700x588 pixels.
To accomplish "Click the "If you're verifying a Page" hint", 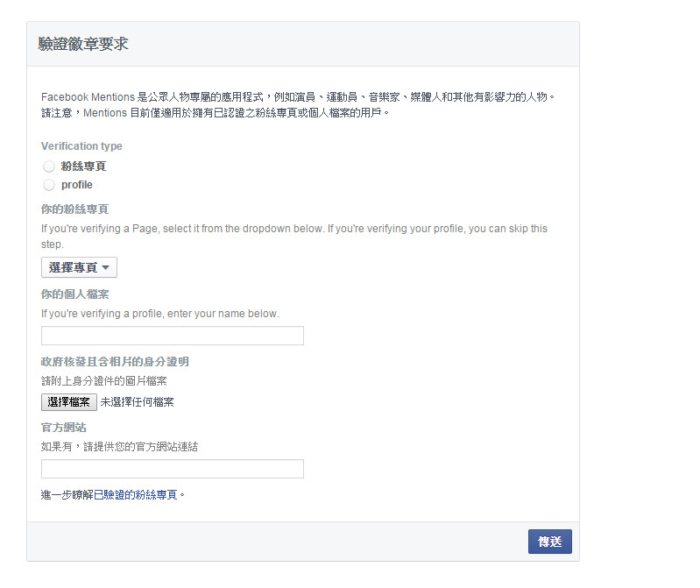I will click(293, 229).
